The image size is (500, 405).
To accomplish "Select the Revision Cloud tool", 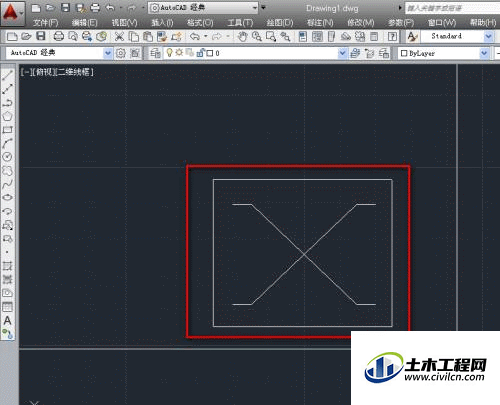I will [x=7, y=170].
